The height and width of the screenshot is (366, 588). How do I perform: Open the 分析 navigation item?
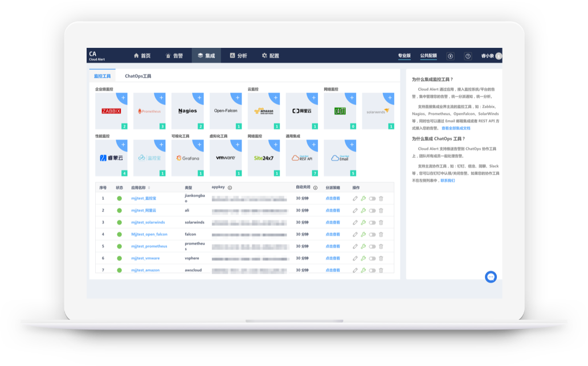(x=239, y=55)
